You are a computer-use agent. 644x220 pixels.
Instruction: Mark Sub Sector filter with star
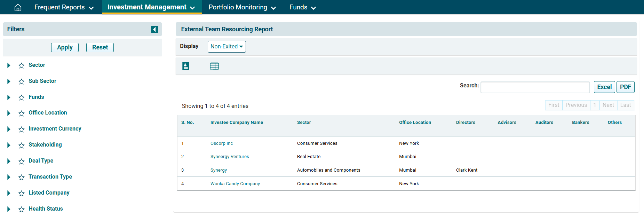[22, 81]
